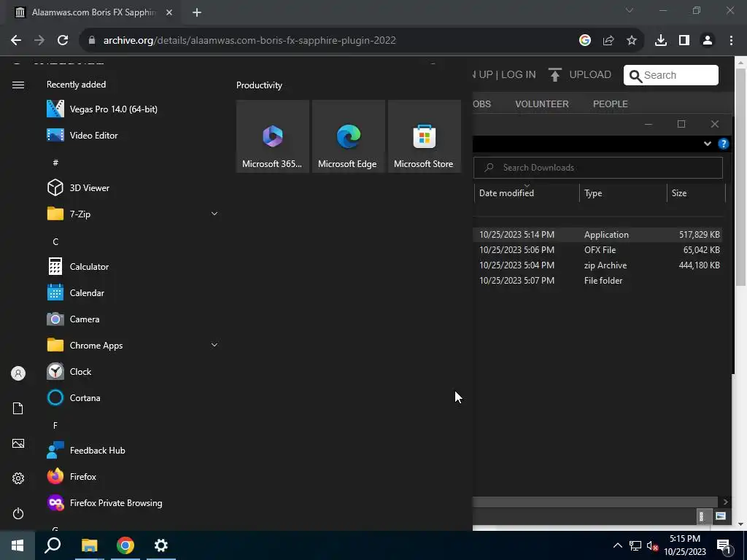Open Chrome three-dot menu
The height and width of the screenshot is (560, 747).
point(731,41)
